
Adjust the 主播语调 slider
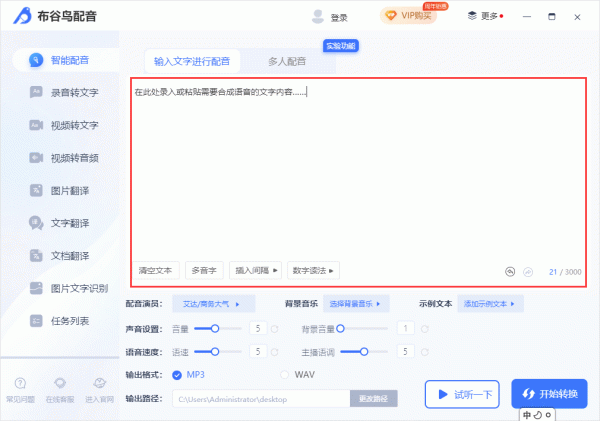coord(364,352)
